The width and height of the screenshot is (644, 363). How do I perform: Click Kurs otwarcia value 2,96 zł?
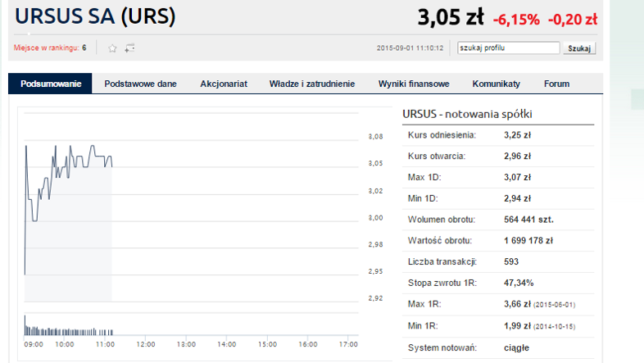click(517, 156)
